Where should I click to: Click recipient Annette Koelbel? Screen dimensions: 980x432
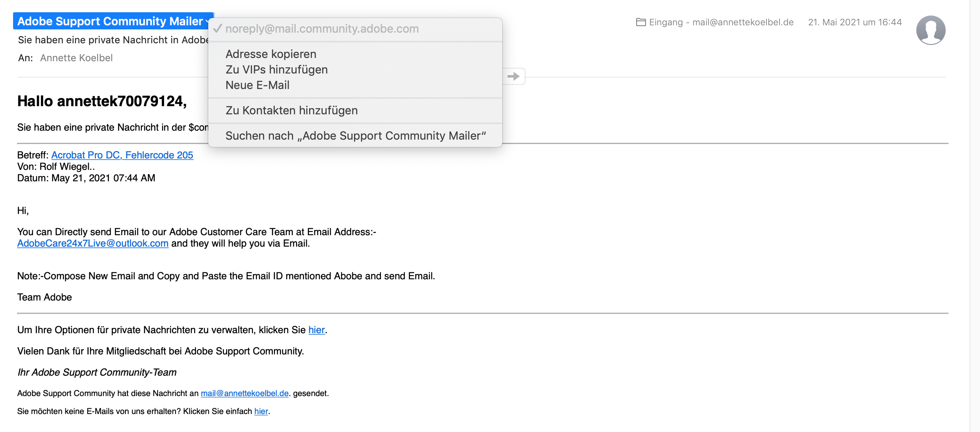[x=76, y=58]
